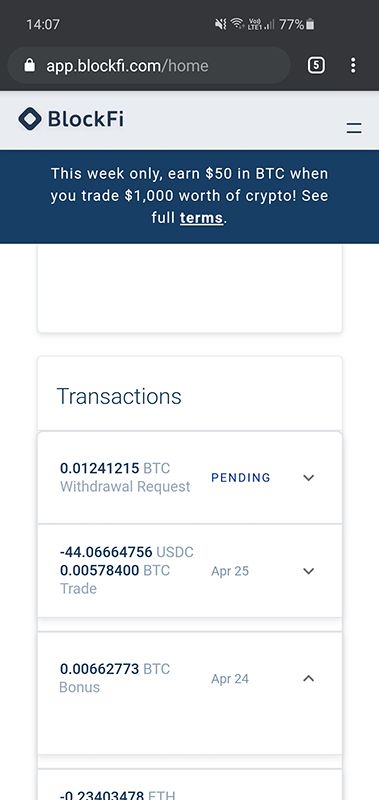Tap the BlockFi brand name text
379x800 pixels.
click(86, 119)
